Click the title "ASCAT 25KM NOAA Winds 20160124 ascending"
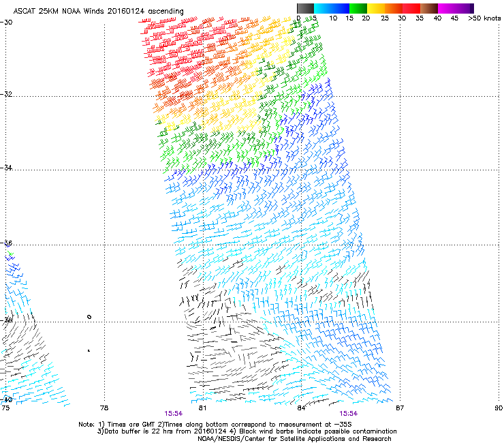504x443 pixels. [98, 12]
